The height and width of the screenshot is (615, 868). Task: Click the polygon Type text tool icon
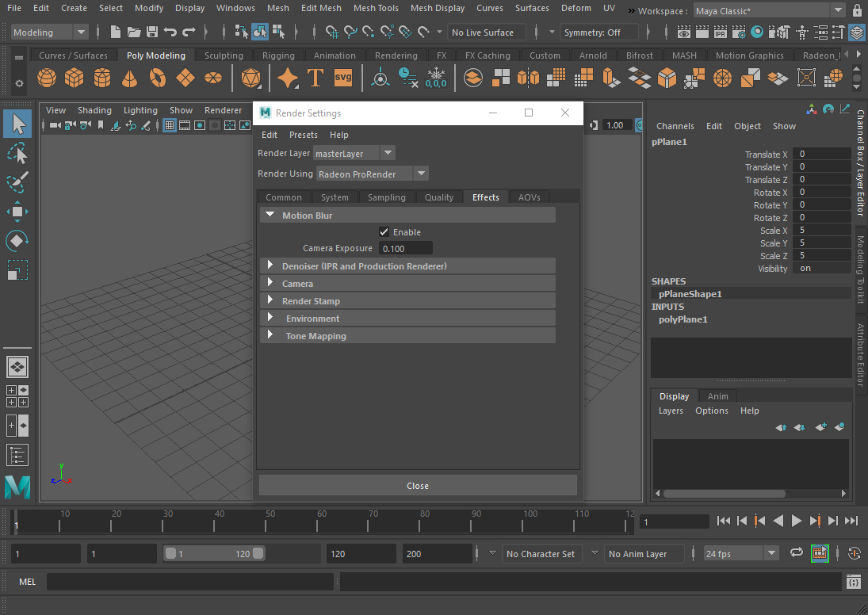tap(315, 78)
